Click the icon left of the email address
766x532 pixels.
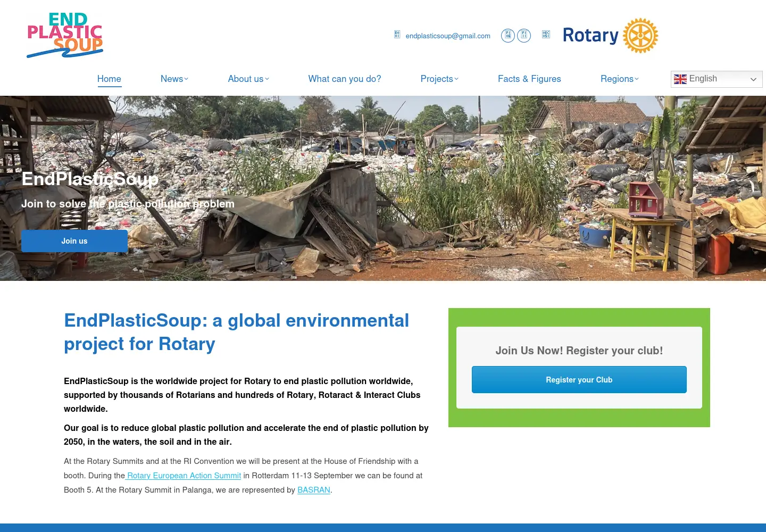click(x=397, y=35)
